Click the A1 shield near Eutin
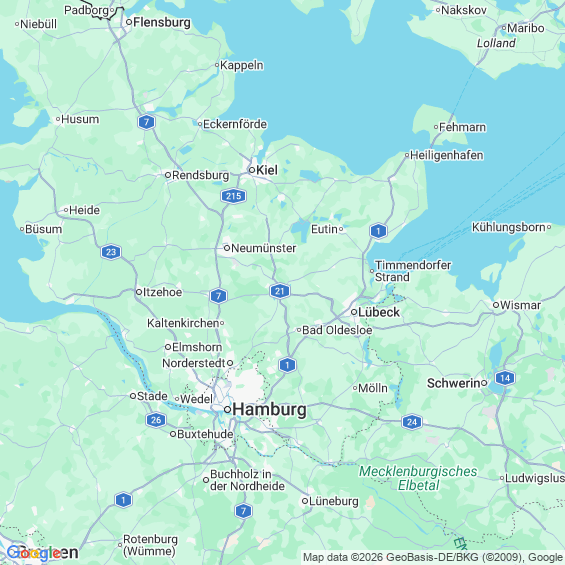 [378, 231]
